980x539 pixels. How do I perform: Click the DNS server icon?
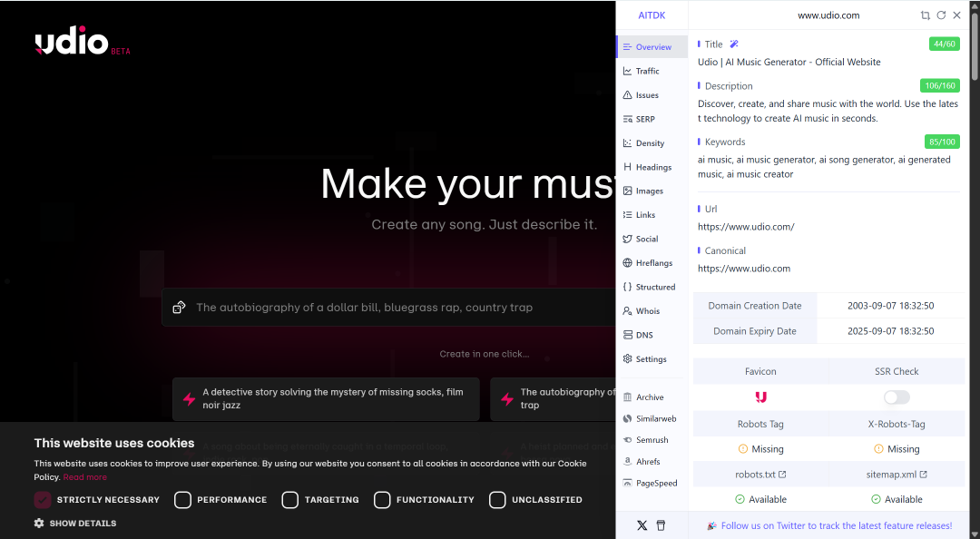(628, 335)
